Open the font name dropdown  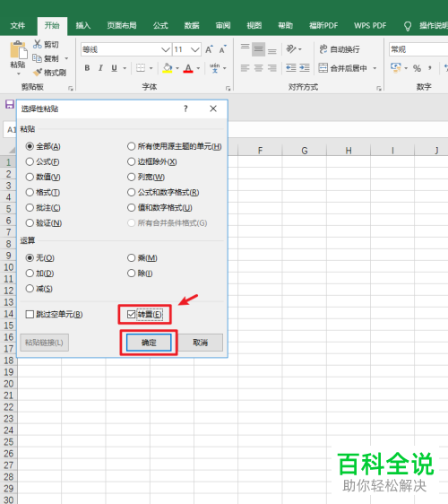point(166,49)
